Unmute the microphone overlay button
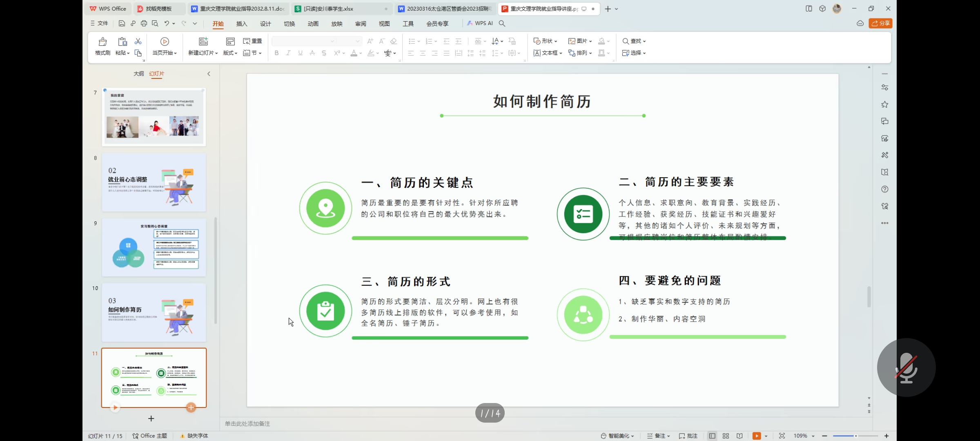 click(906, 367)
